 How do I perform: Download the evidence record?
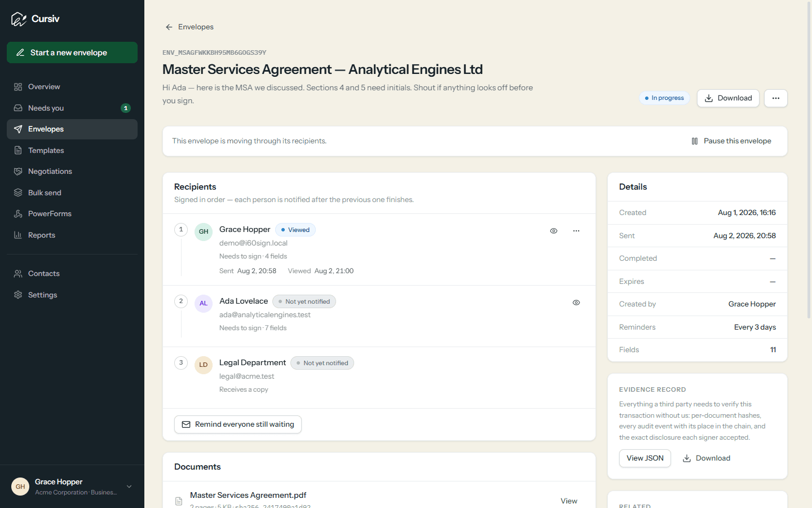click(x=707, y=458)
